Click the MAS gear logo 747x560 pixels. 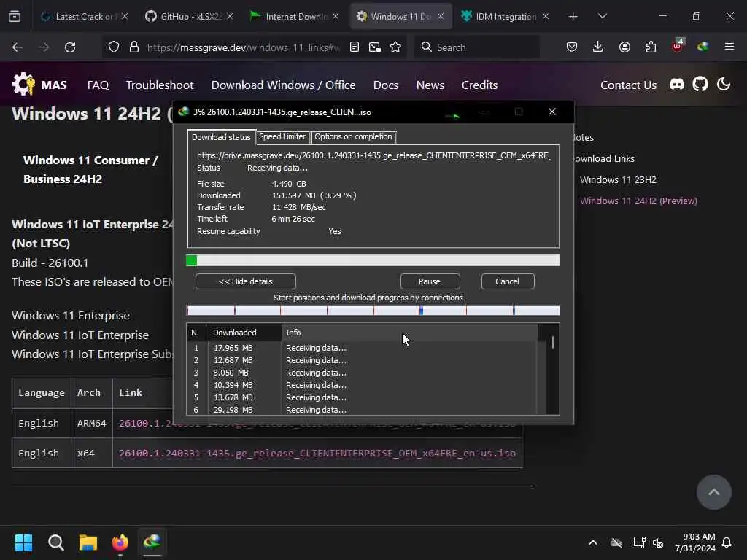[x=23, y=85]
